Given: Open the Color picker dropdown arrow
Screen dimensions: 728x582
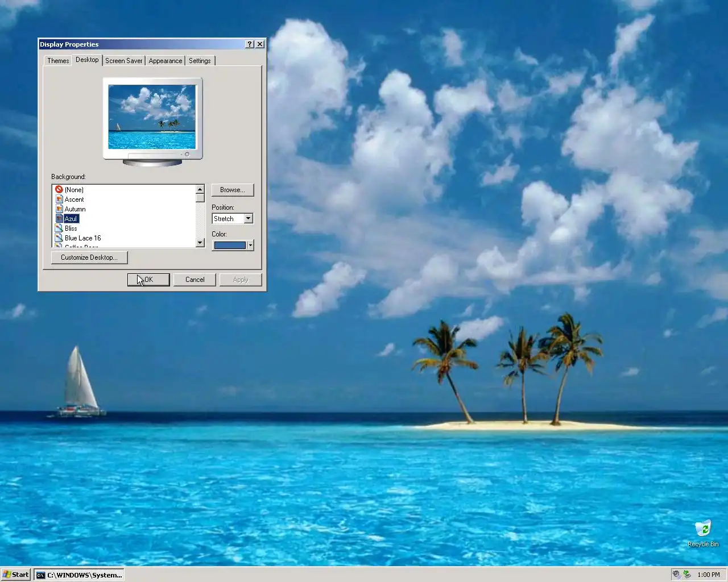Looking at the screenshot, I should [x=250, y=246].
